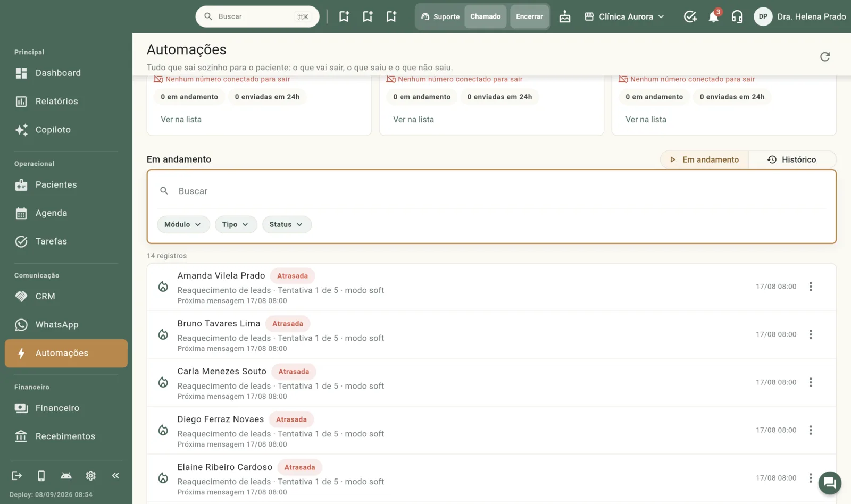Select Automações in sidebar
The height and width of the screenshot is (504, 851).
66,353
